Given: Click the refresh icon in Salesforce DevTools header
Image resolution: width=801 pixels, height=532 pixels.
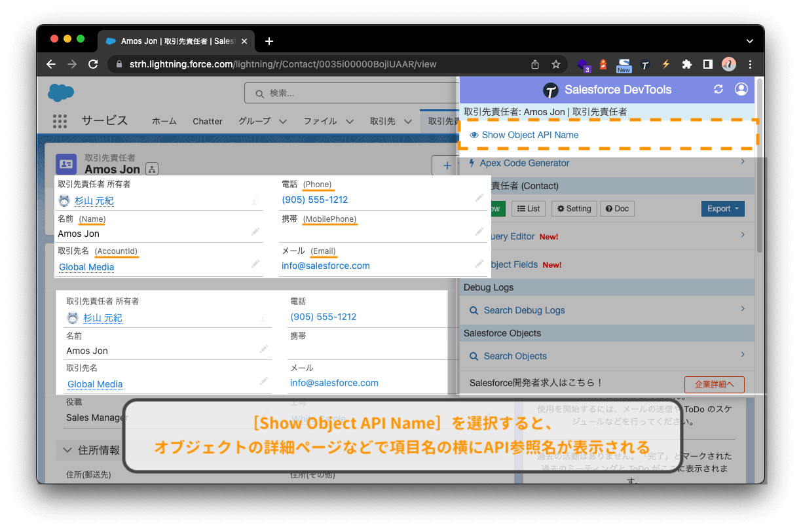Looking at the screenshot, I should tap(718, 90).
